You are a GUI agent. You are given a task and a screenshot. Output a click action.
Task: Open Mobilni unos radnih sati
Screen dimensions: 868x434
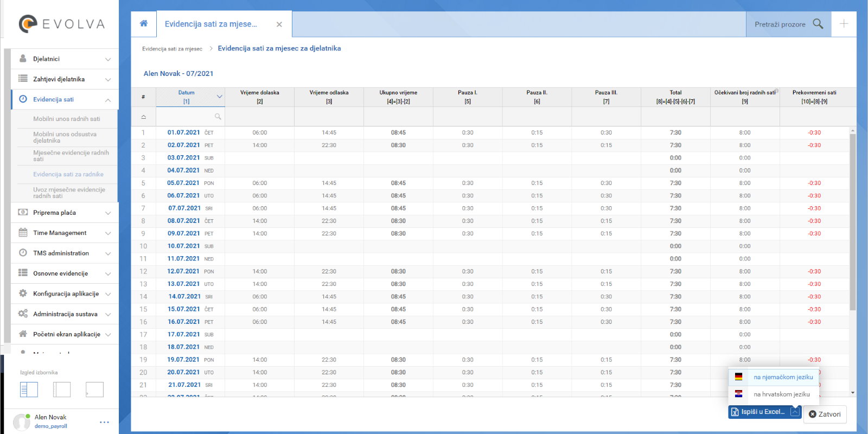click(x=67, y=119)
